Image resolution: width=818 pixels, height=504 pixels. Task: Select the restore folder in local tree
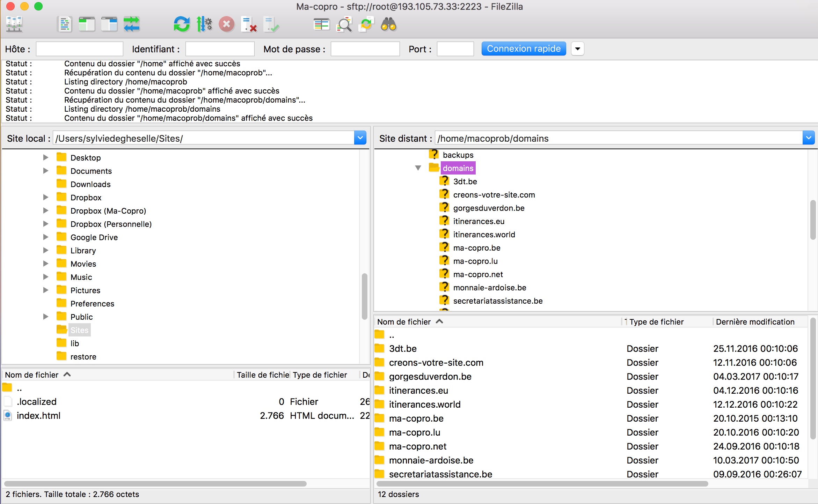click(x=83, y=357)
